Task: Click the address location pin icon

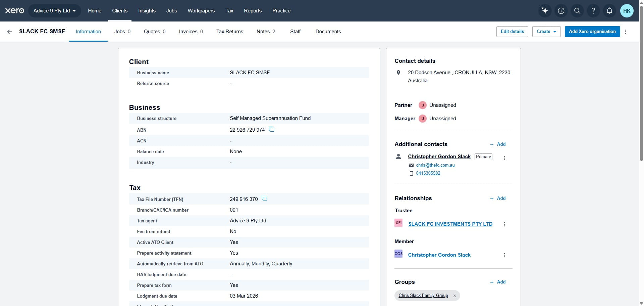Action: (x=398, y=73)
